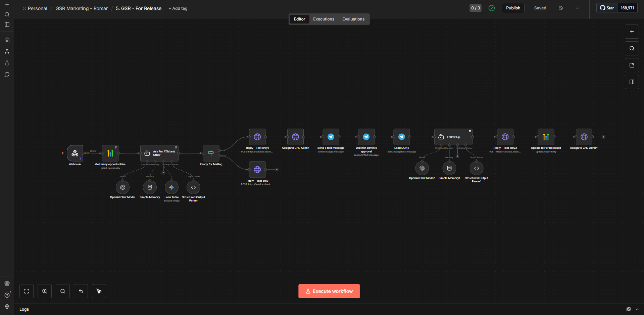Open the three-dot workflow options menu
644x315 pixels.
578,8
